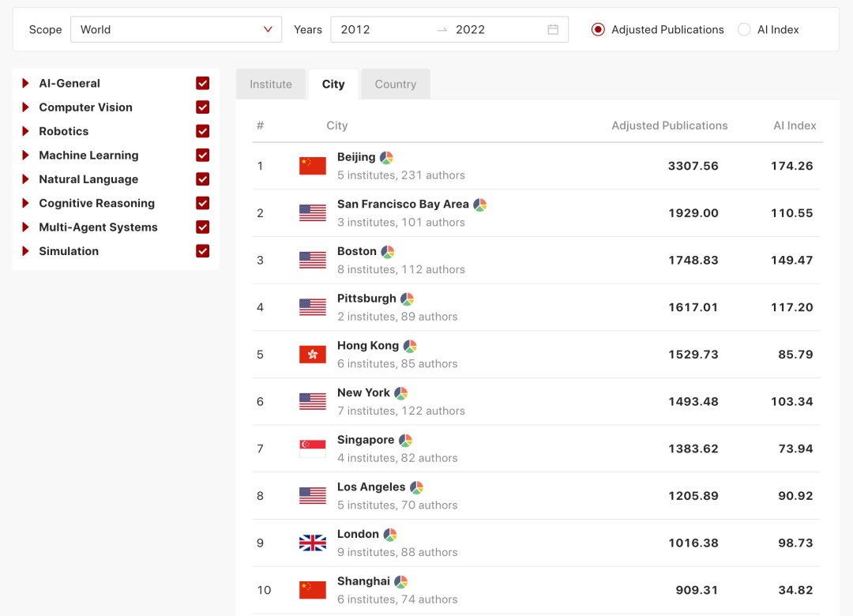Open the calendar icon in the Years field

click(x=553, y=29)
